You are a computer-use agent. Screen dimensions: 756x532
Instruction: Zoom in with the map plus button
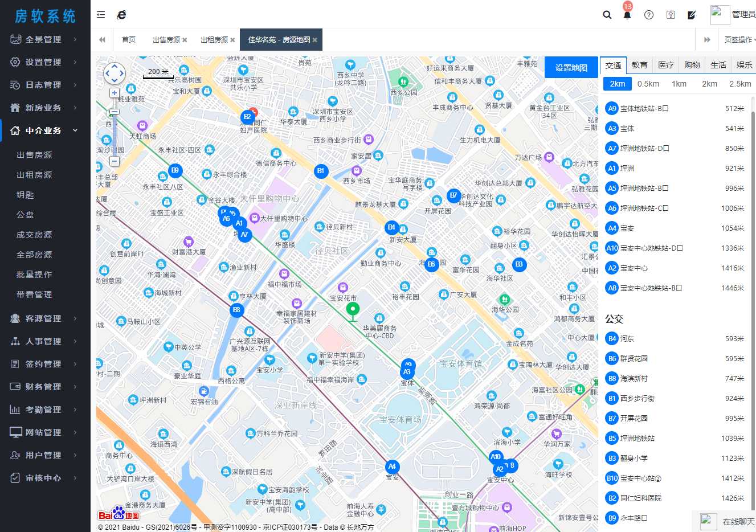click(115, 93)
